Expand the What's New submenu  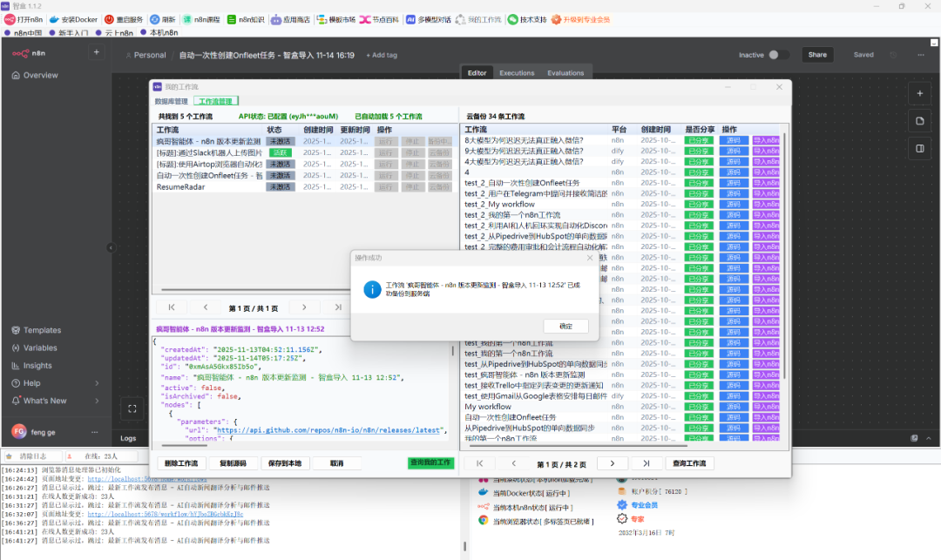pos(97,401)
